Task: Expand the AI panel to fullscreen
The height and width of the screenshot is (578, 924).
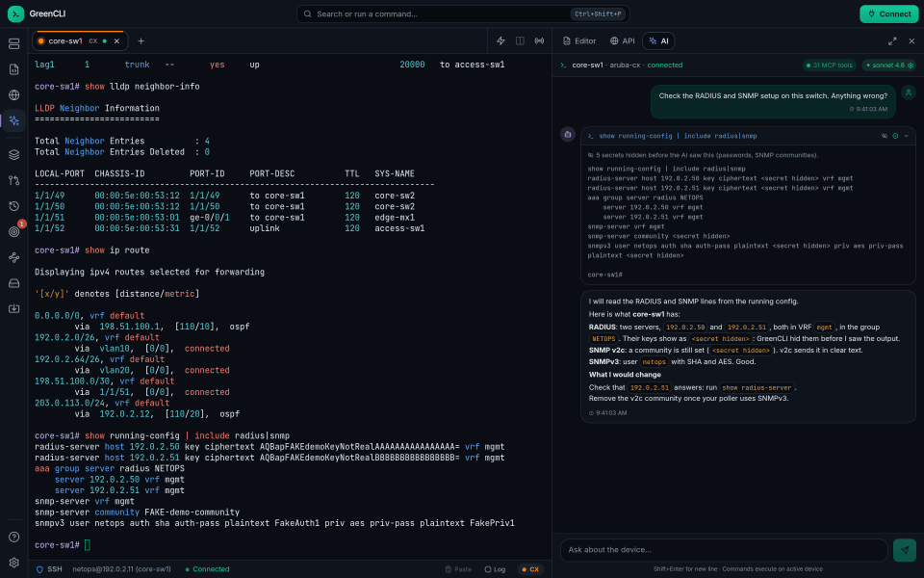Action: coord(892,41)
